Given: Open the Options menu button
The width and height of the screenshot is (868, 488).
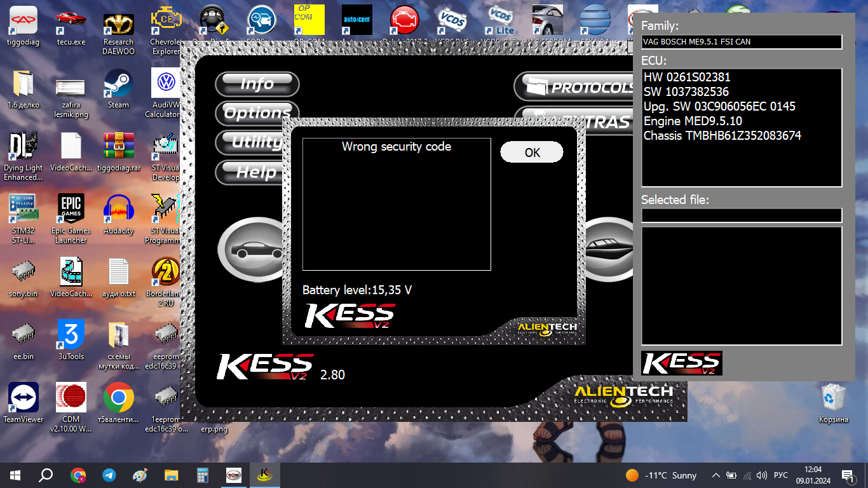Looking at the screenshot, I should pos(257,113).
